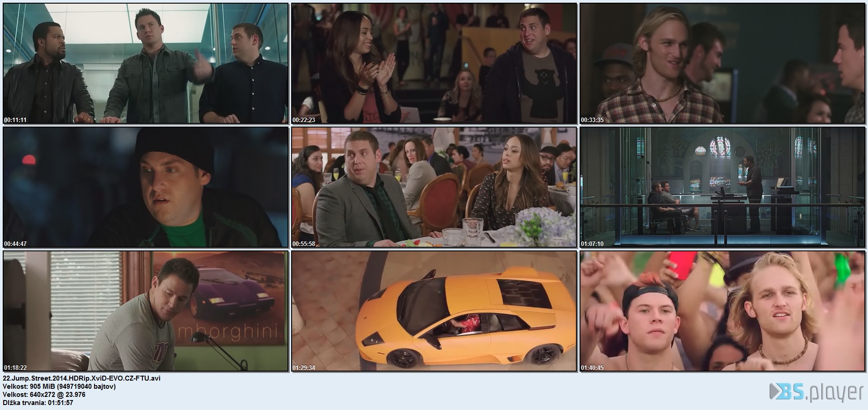The width and height of the screenshot is (868, 410).
Task: Click the 00:55:58 timestamp label
Action: [x=304, y=244]
